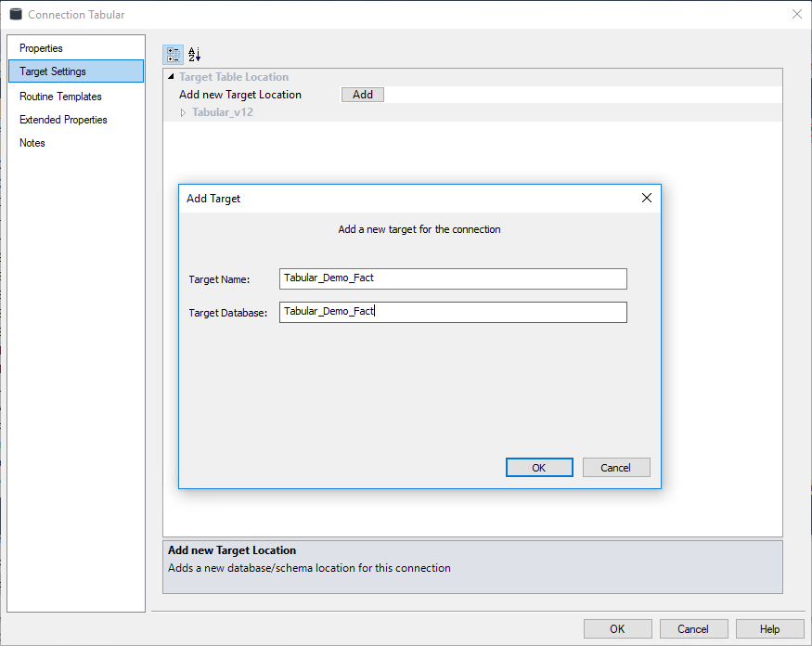812x646 pixels.
Task: Collapse the Target Table Location section
Action: point(171,77)
